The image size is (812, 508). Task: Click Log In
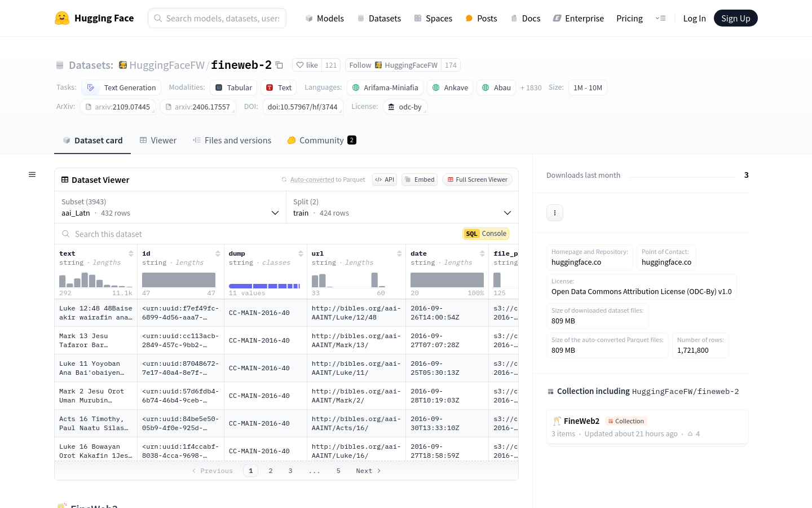pos(694,18)
